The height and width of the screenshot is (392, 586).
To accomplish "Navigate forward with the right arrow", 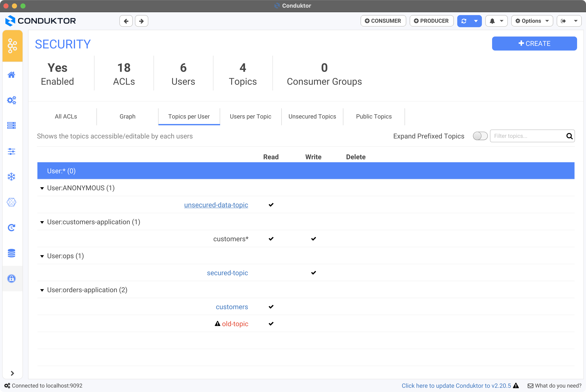I will [x=142, y=21].
